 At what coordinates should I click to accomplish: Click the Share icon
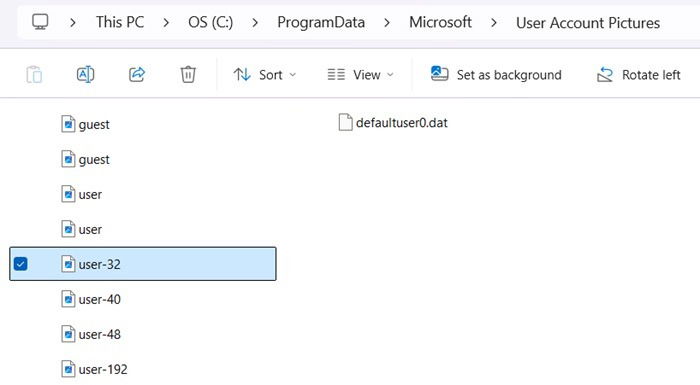(x=137, y=74)
